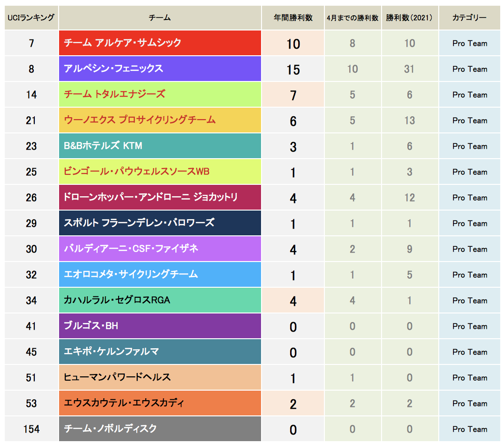Select ヒューマンパワードヘルス team cell

(x=160, y=377)
